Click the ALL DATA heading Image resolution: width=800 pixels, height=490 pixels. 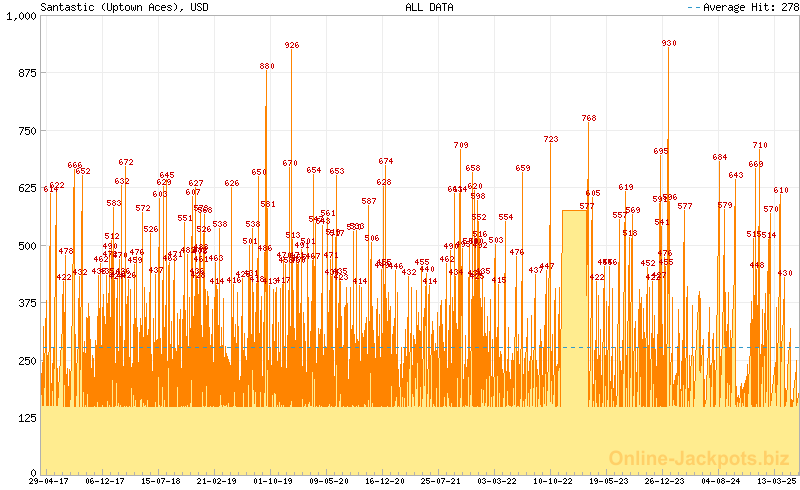coord(429,7)
